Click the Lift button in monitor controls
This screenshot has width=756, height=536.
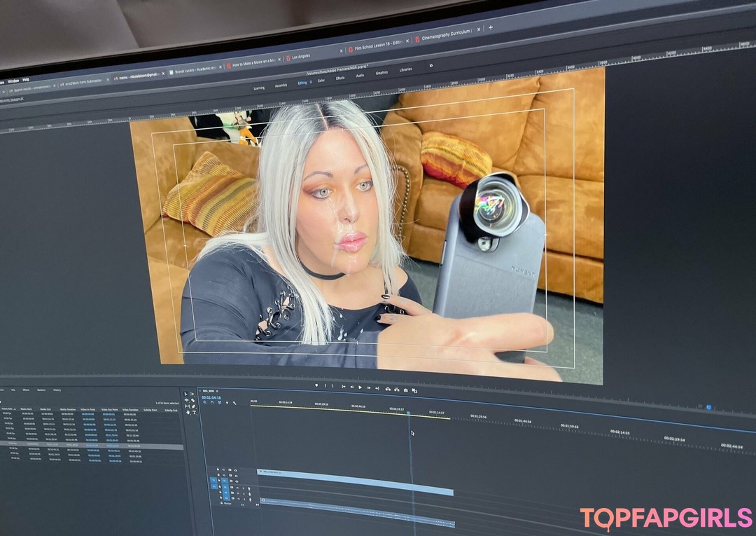point(389,389)
